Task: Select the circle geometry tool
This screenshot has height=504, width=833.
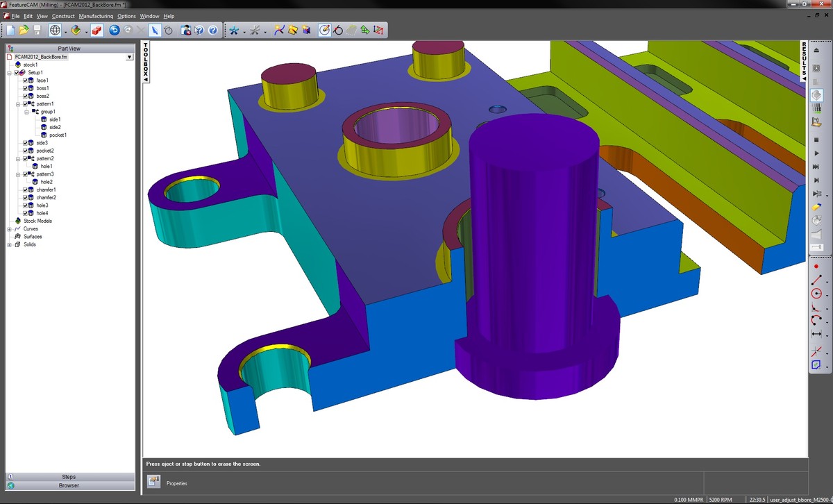Action: tap(816, 293)
